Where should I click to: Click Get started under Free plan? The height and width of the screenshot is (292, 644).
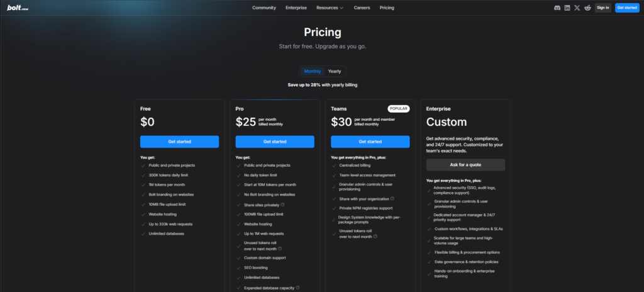179,142
